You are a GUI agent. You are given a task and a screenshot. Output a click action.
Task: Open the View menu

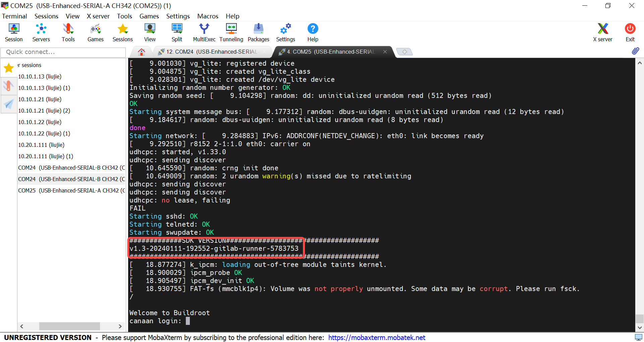[72, 16]
